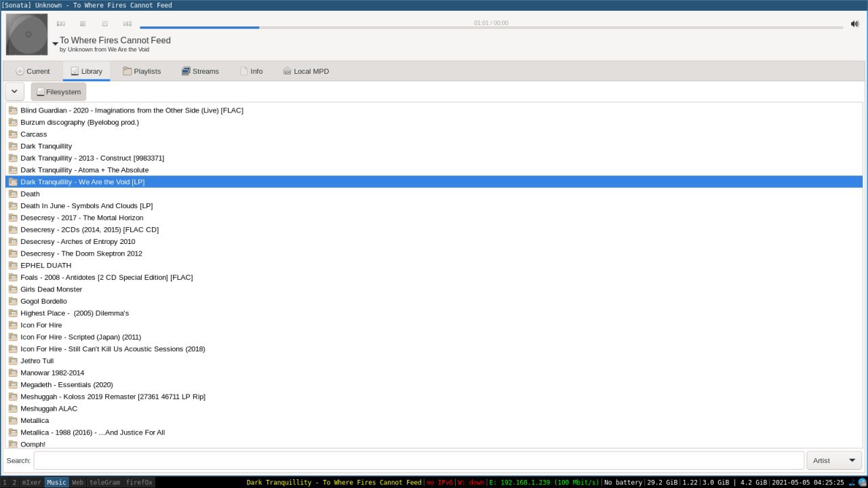Click folder icon beside Icon For Hire
868x488 pixels.
pos(13,325)
